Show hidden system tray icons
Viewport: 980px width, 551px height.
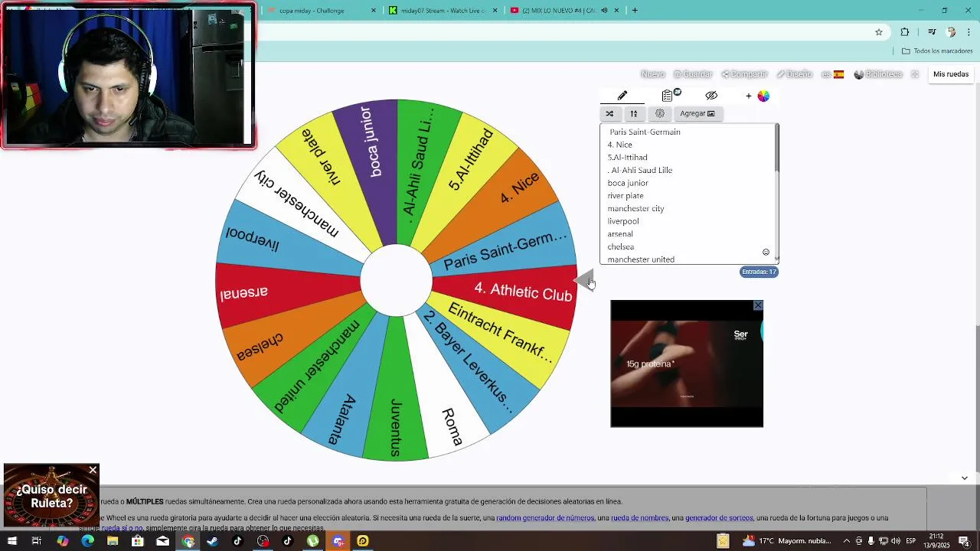(x=846, y=541)
